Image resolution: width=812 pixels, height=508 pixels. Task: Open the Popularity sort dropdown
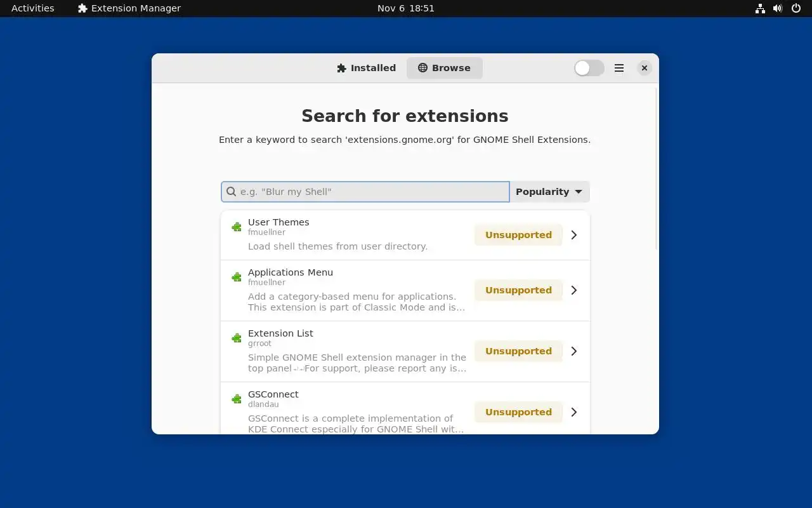pos(549,192)
